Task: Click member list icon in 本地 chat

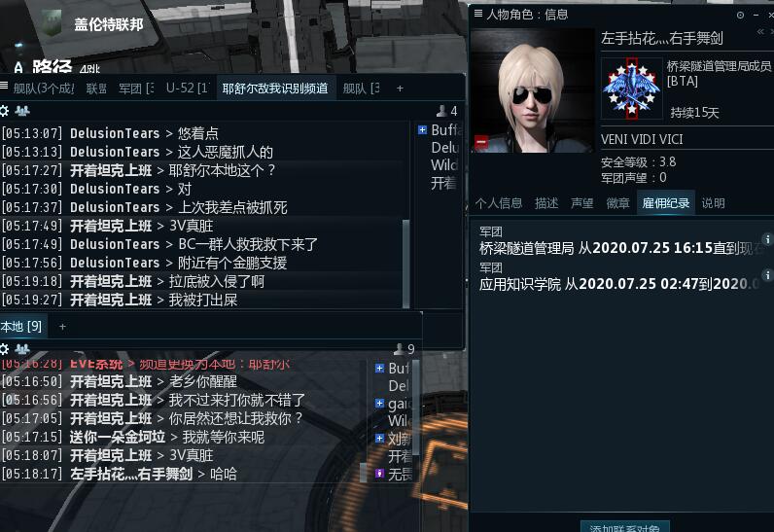Action: (21, 349)
